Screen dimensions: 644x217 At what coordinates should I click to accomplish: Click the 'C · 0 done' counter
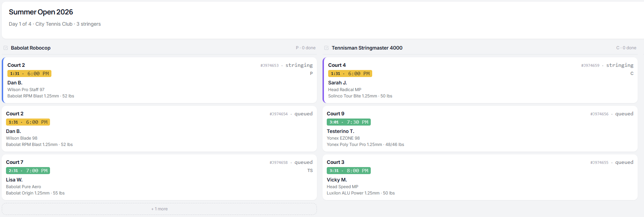point(626,48)
